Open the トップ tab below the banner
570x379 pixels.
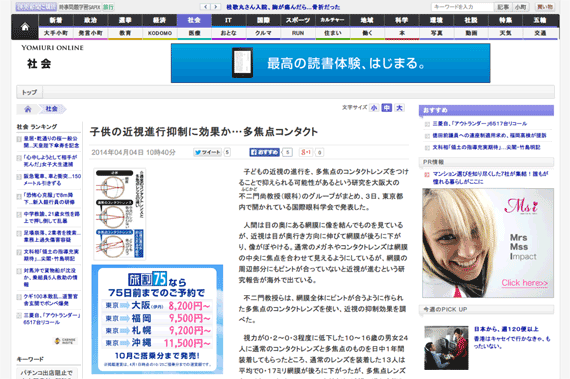coord(29,92)
